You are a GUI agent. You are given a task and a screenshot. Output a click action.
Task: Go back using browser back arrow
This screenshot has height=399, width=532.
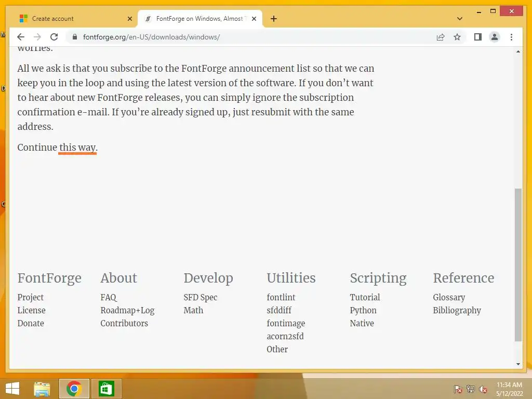(21, 37)
